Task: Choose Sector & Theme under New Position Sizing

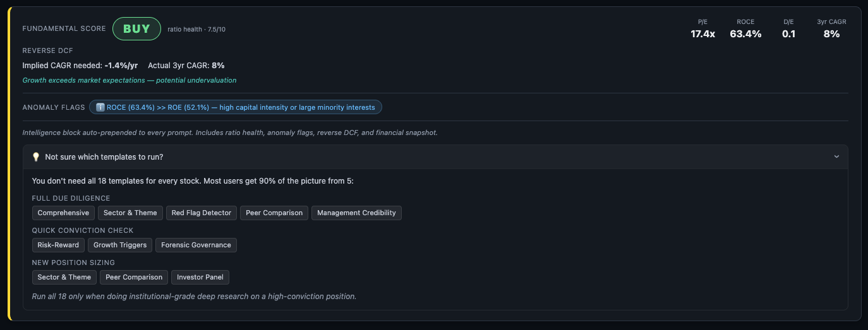Action: 64,277
